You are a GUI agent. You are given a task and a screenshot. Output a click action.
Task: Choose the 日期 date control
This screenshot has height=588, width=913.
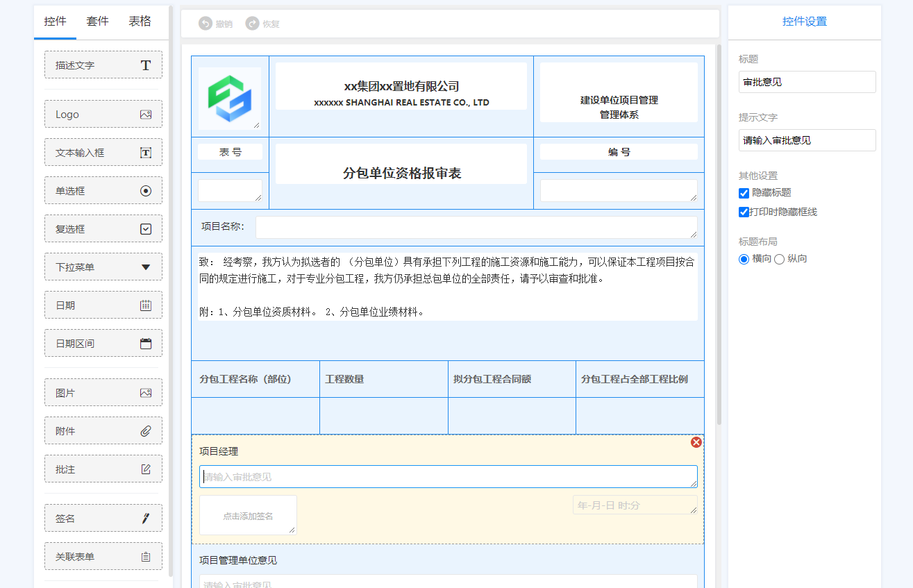coord(103,304)
